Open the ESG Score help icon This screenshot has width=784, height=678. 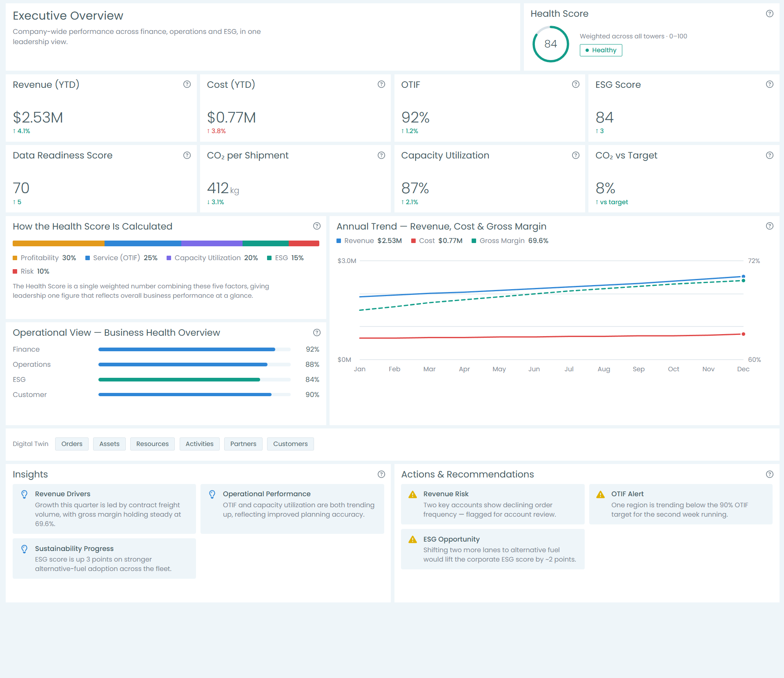coord(769,84)
